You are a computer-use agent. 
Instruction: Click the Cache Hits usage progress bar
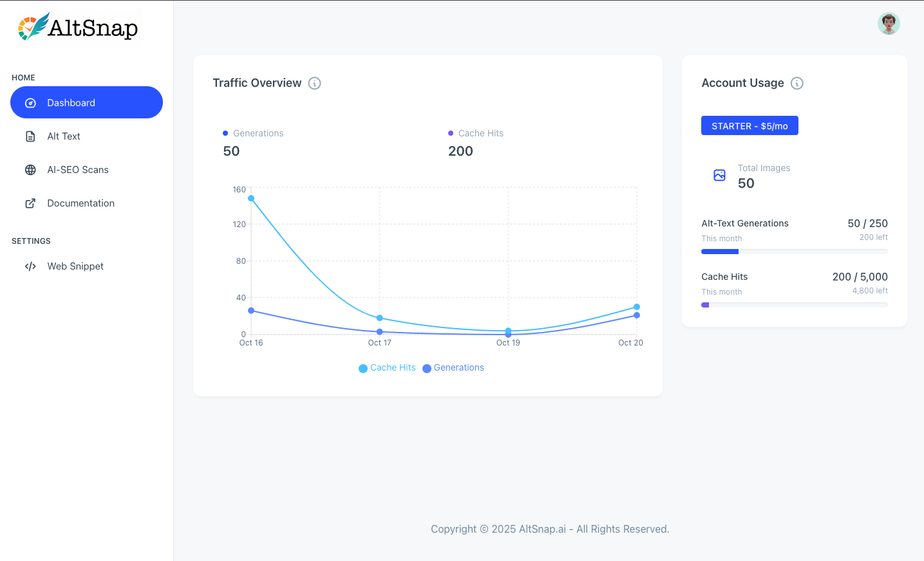[794, 305]
